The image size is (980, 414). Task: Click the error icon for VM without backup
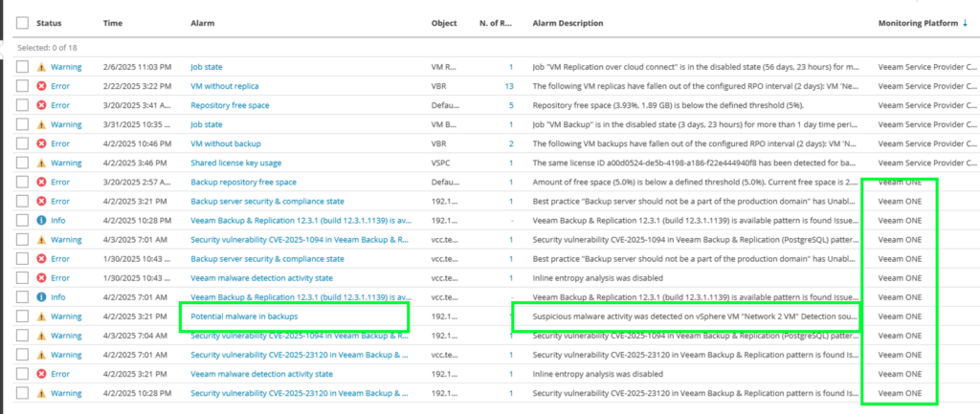41,143
